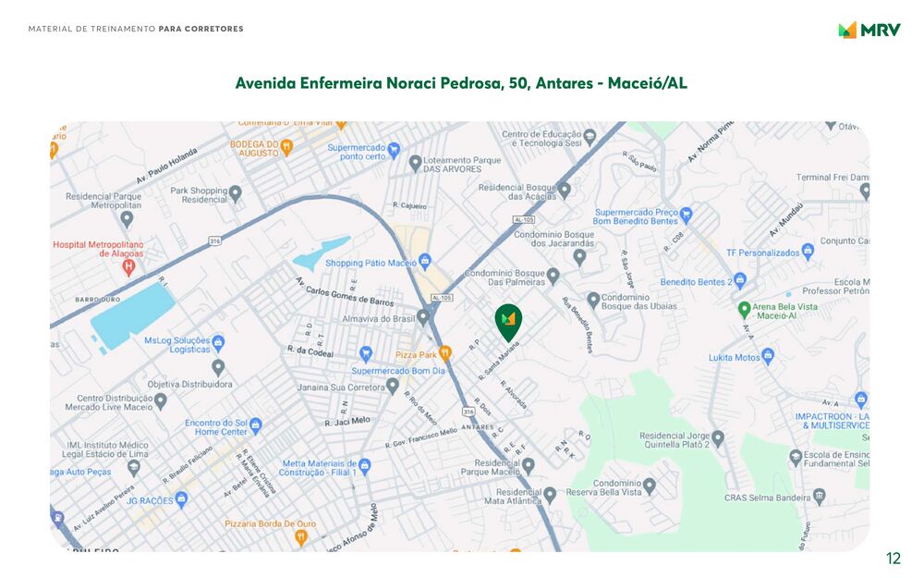The height and width of the screenshot is (578, 924).
Task: Click the Residencial Jorge Quintella Platô 2 pin
Action: [717, 438]
